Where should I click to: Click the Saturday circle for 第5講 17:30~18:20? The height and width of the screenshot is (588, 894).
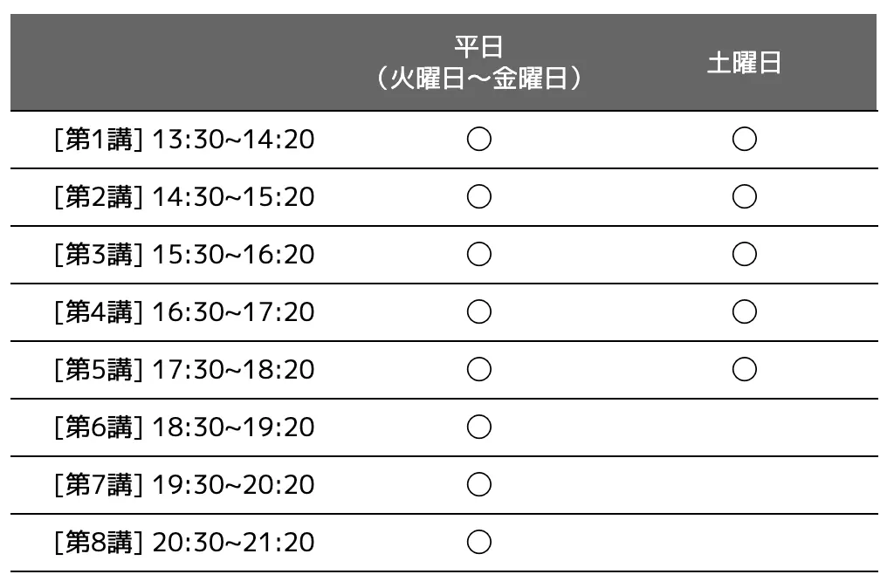(744, 369)
